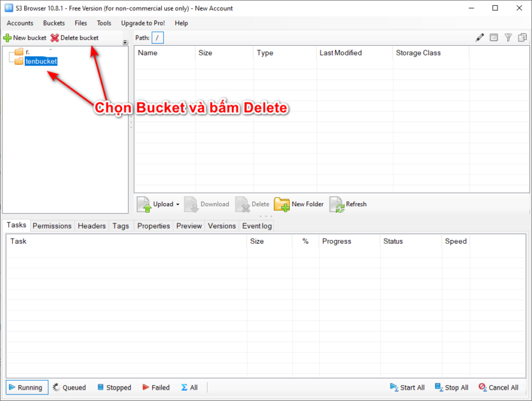This screenshot has width=532, height=401.
Task: Click the % column header
Action: point(305,241)
